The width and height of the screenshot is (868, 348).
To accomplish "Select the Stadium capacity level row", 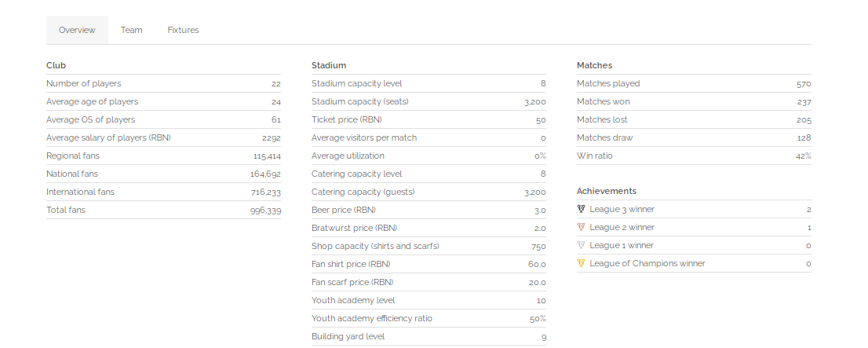I will click(x=429, y=84).
